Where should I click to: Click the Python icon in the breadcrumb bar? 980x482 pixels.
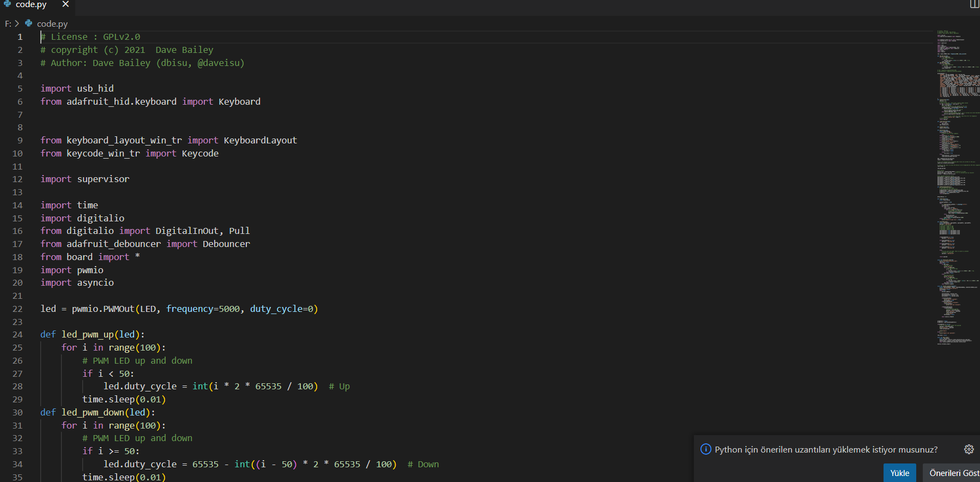29,23
